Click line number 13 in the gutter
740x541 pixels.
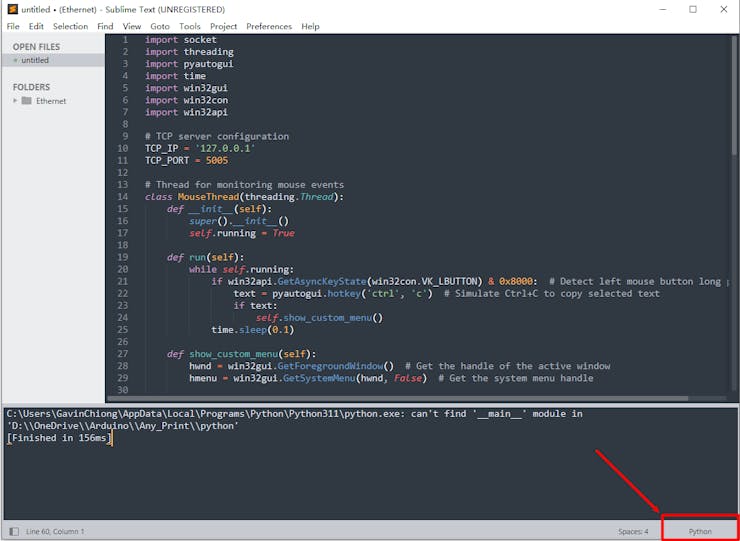(x=123, y=185)
